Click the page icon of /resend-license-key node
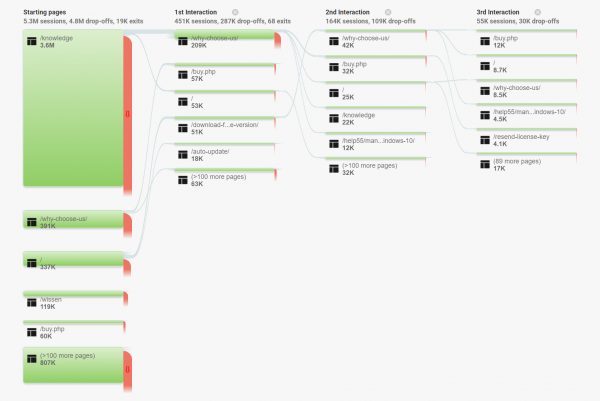 tap(484, 138)
